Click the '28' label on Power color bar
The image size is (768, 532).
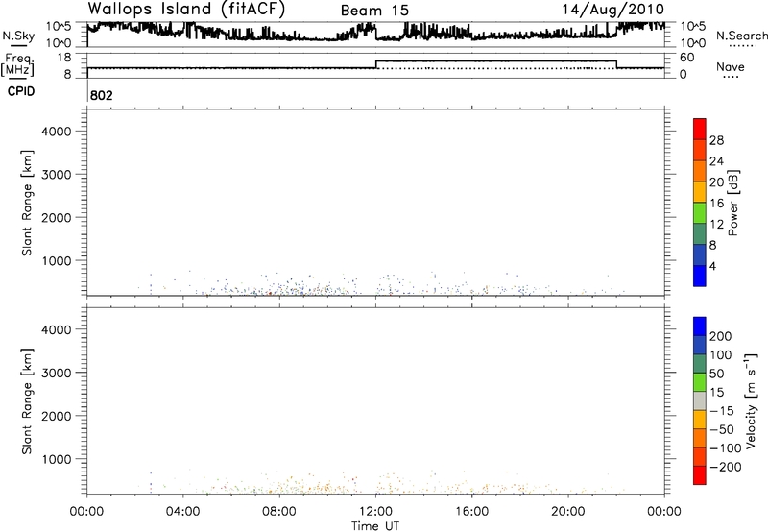pyautogui.click(x=716, y=140)
